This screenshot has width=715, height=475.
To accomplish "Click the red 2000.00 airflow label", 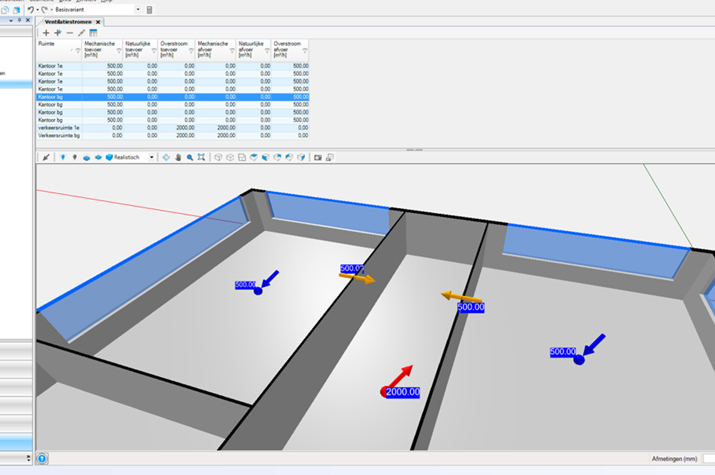I will 402,392.
